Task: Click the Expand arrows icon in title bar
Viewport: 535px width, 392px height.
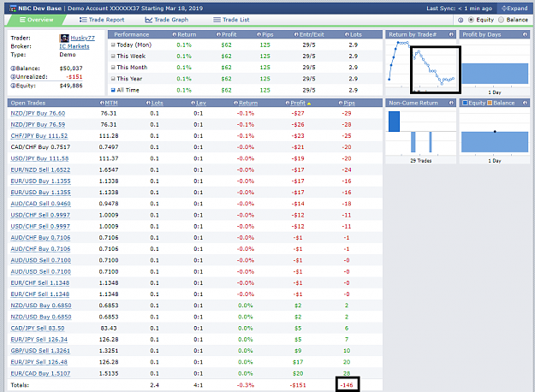Action: click(503, 9)
